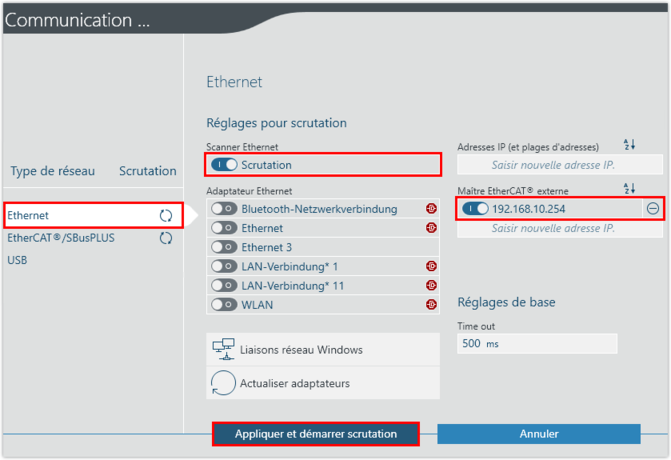
Task: Click the refresh adapters circular icon
Action: (223, 382)
